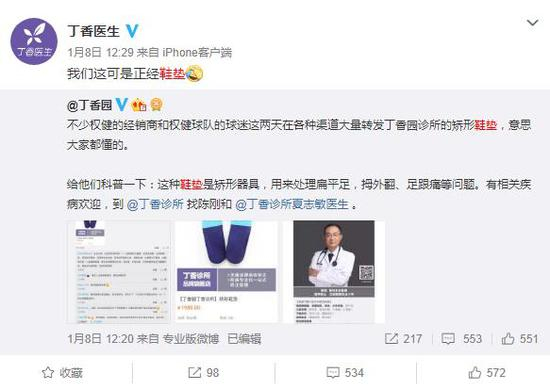This screenshot has width=550, height=390.
Task: Click blue verified badge beside 丁香医生
Action: pos(132,31)
